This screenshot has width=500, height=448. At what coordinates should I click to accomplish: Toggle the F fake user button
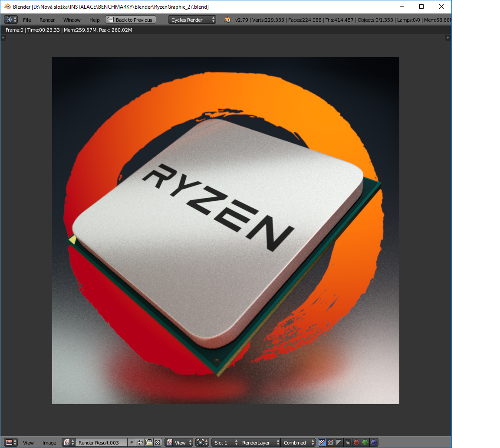tap(132, 442)
